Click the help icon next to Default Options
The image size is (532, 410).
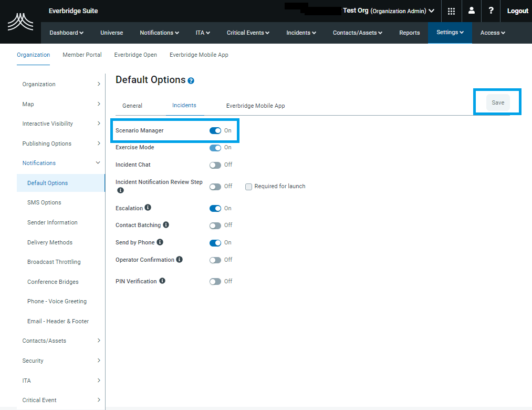tap(191, 80)
